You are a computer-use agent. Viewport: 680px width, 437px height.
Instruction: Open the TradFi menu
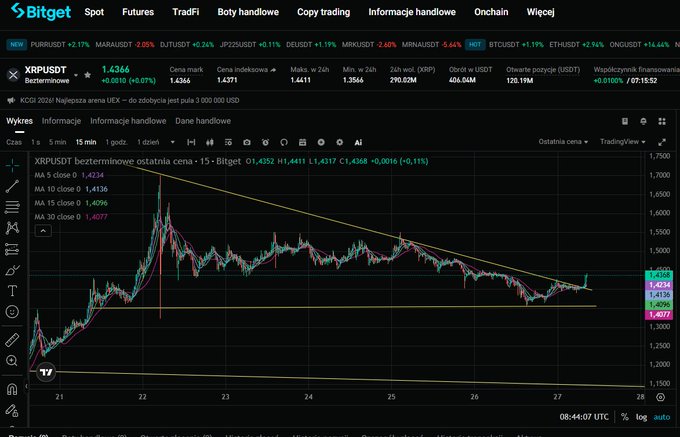[x=186, y=12]
